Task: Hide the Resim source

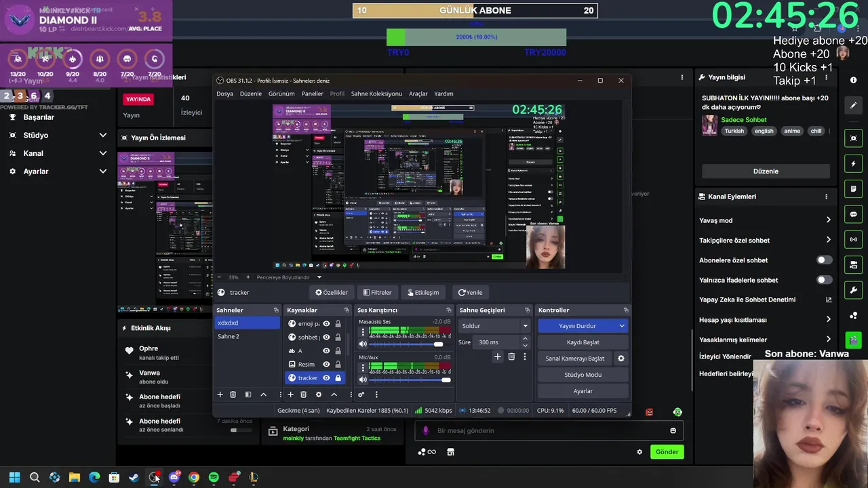Action: click(x=326, y=364)
